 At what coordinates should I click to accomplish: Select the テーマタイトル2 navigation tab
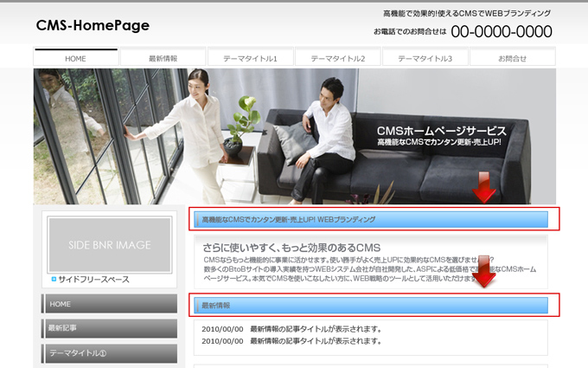click(x=337, y=58)
